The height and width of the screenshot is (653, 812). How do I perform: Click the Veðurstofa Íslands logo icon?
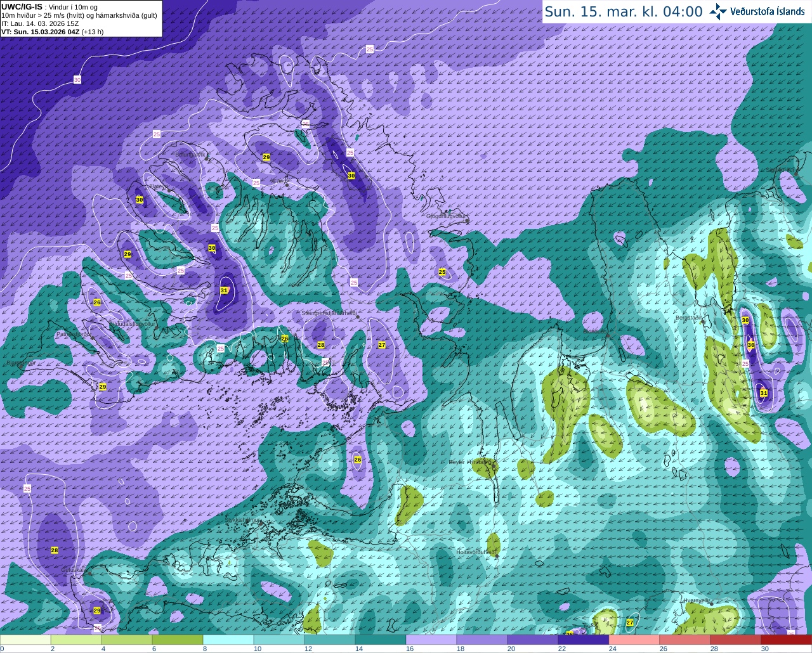click(x=718, y=11)
